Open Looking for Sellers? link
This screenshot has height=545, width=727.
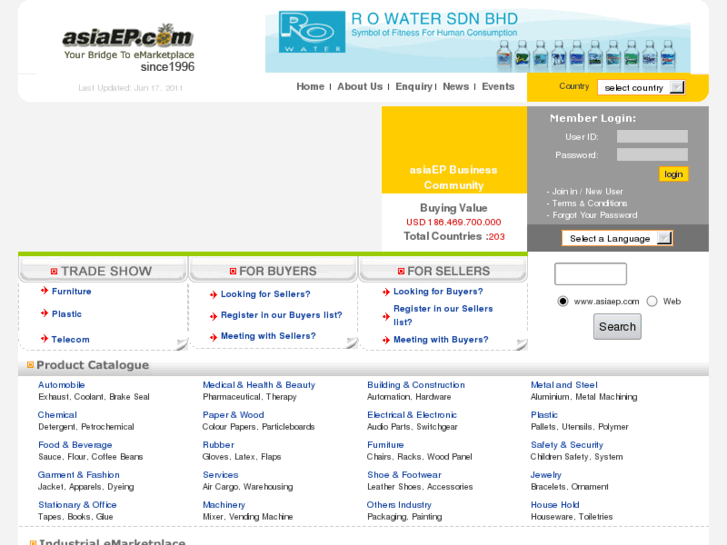click(x=265, y=294)
